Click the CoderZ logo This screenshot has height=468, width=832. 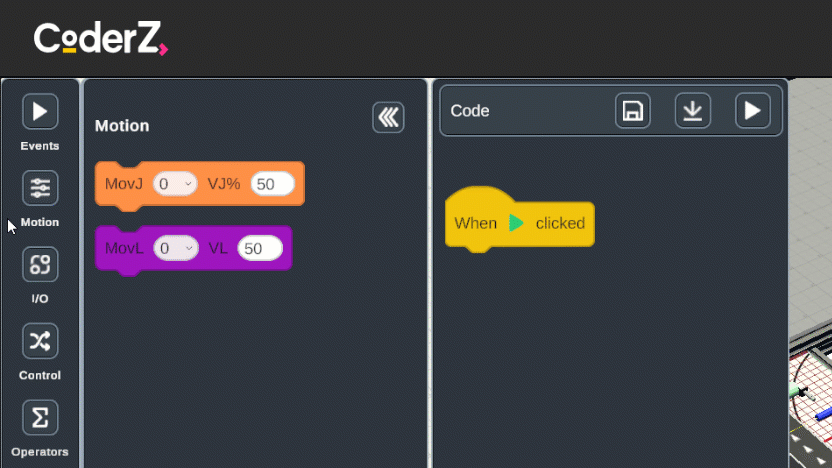click(x=100, y=38)
